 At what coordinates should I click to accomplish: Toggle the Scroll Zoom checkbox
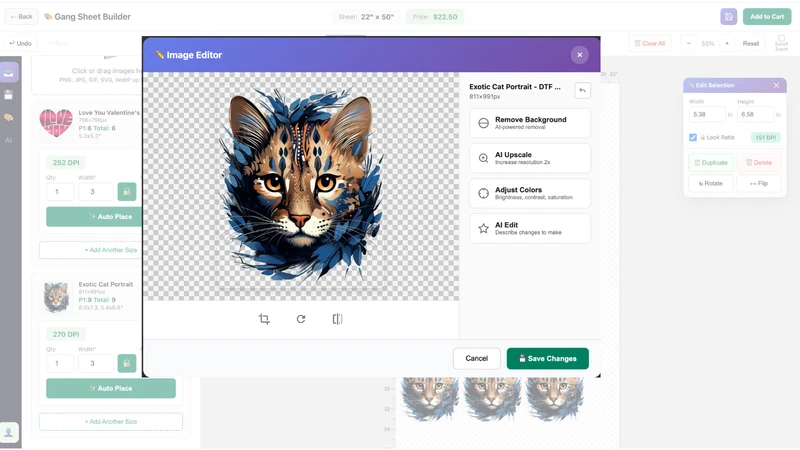click(781, 38)
